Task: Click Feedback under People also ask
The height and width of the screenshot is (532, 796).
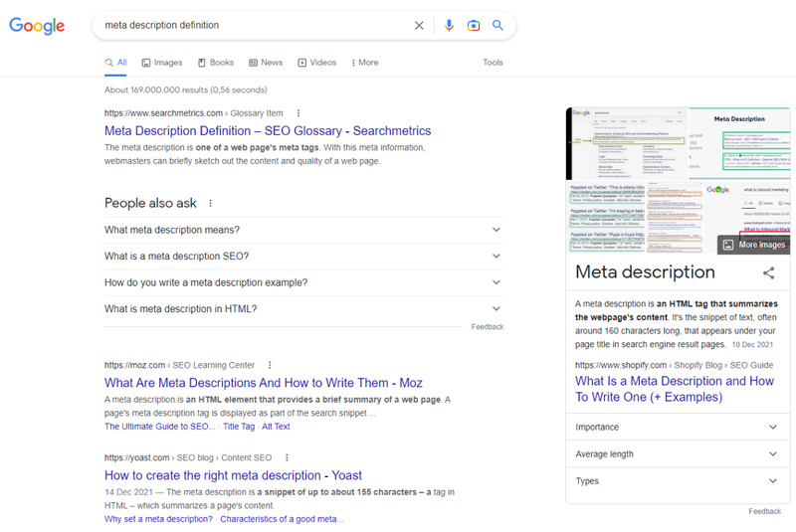Action: (488, 327)
